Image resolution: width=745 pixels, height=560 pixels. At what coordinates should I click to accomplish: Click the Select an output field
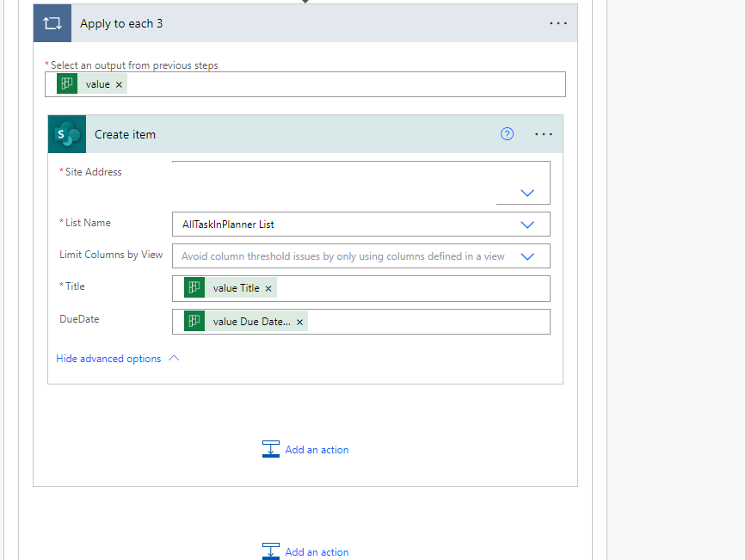(x=344, y=83)
